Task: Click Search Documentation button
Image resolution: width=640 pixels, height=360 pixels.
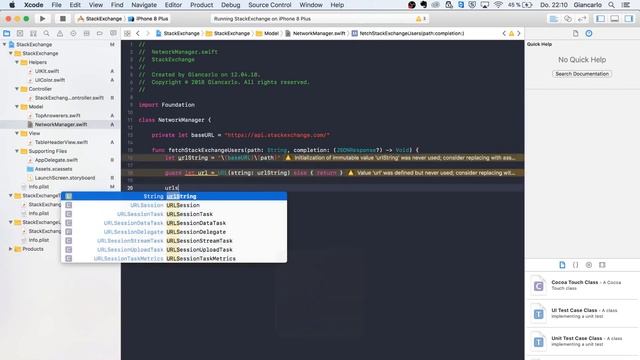Action: pos(582,74)
